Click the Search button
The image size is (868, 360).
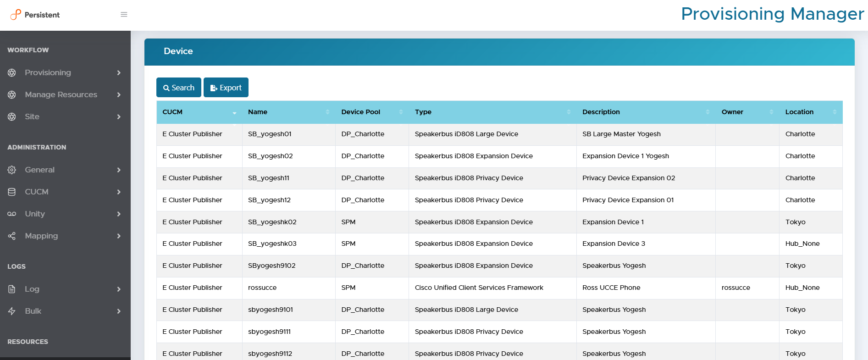click(x=179, y=88)
